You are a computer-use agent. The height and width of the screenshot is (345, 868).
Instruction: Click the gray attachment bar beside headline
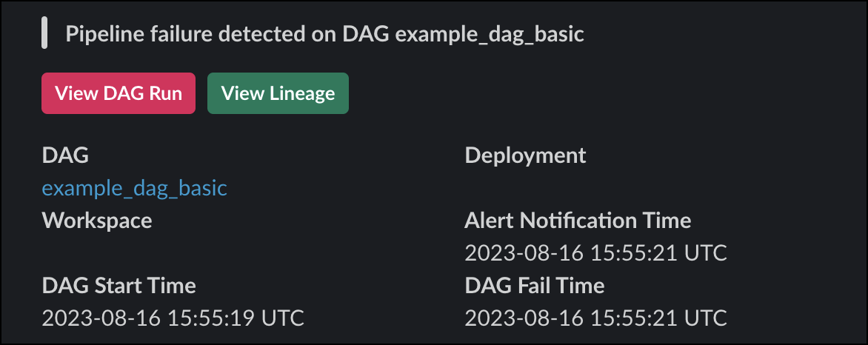[x=45, y=34]
